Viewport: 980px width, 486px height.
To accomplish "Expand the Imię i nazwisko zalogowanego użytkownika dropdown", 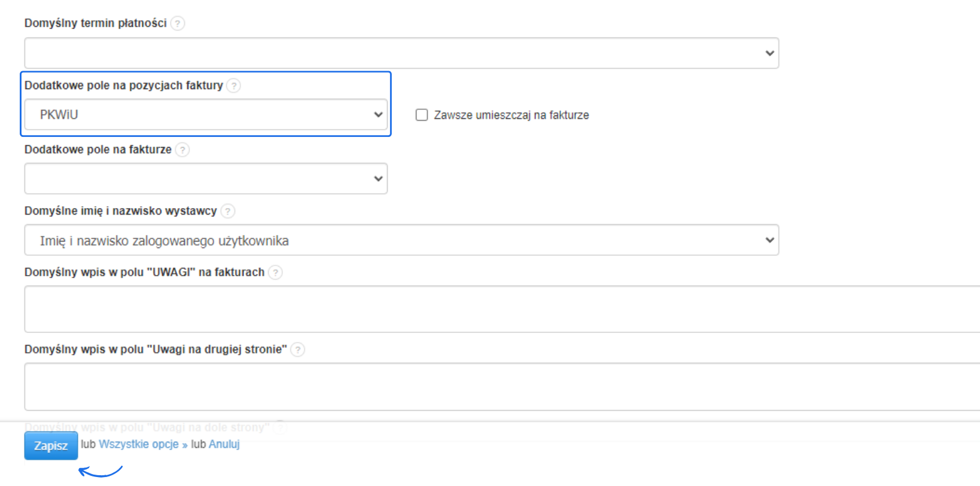I will (x=401, y=240).
